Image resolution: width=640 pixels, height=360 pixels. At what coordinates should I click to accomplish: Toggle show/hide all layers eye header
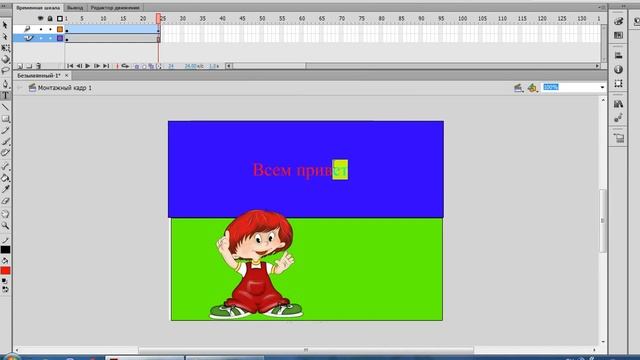[x=40, y=19]
